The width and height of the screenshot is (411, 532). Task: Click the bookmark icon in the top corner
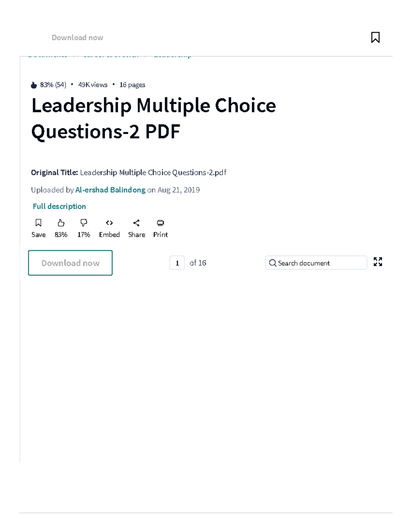[375, 37]
